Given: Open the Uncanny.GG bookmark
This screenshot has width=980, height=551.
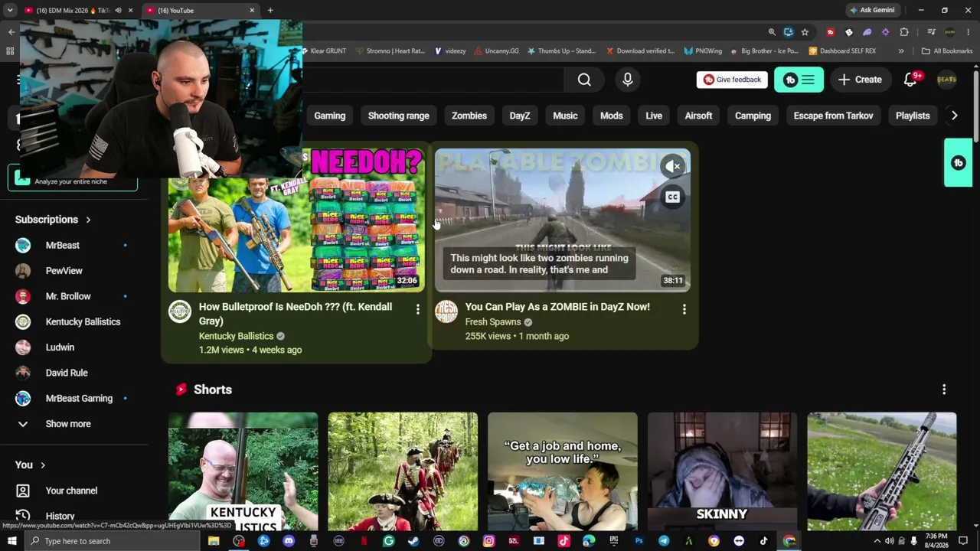Looking at the screenshot, I should [x=496, y=51].
